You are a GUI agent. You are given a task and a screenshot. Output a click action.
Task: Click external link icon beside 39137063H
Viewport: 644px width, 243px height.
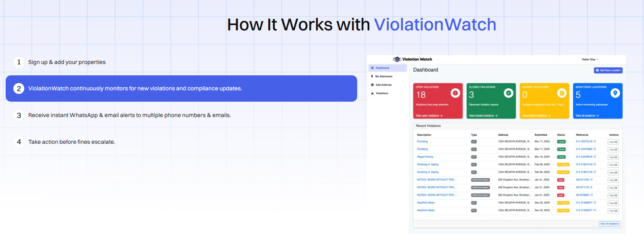591,195
